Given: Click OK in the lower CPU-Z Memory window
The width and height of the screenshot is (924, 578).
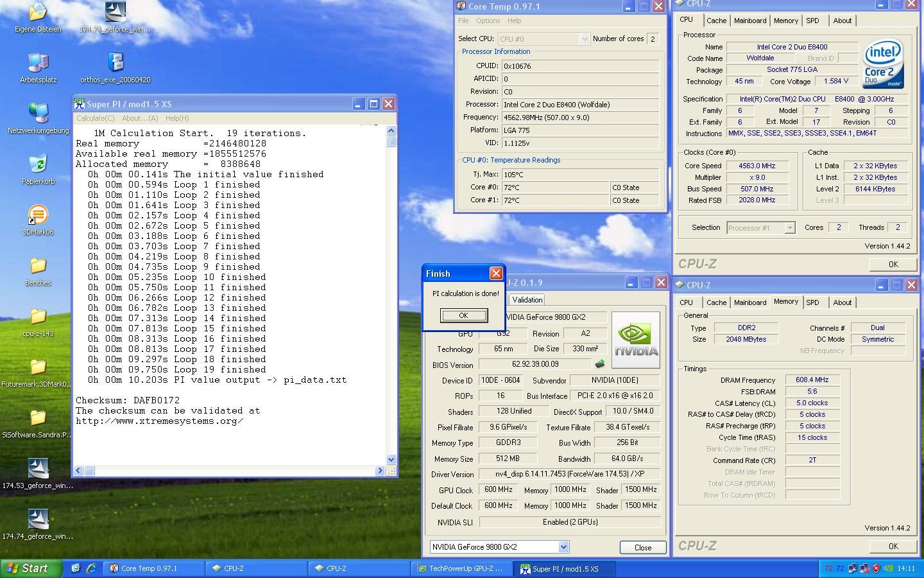Looking at the screenshot, I should [x=893, y=546].
